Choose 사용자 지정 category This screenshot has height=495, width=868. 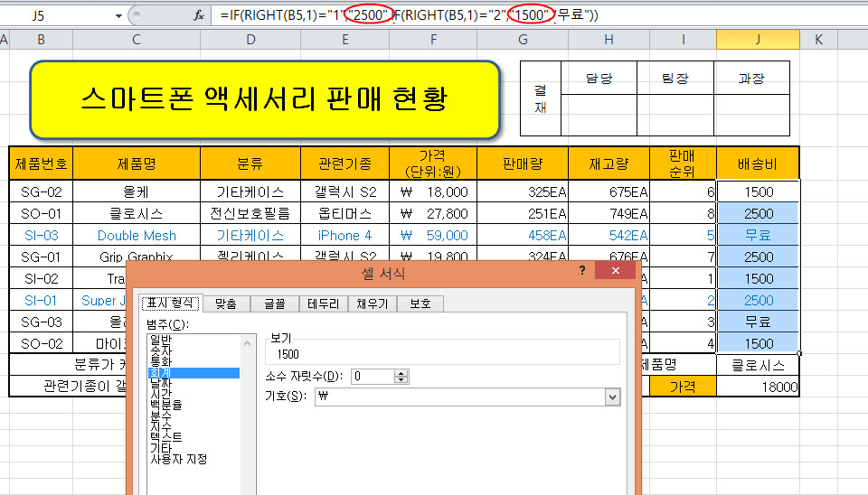coord(178,459)
